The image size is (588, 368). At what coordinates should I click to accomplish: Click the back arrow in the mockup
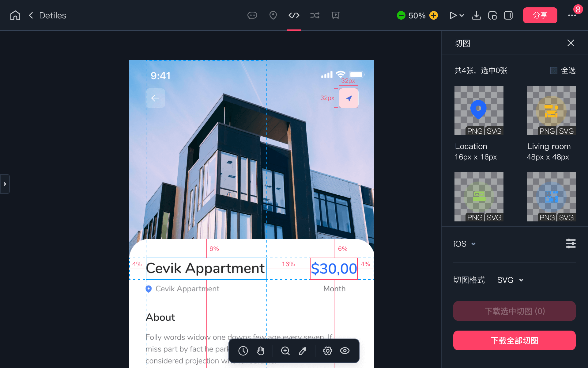[156, 98]
